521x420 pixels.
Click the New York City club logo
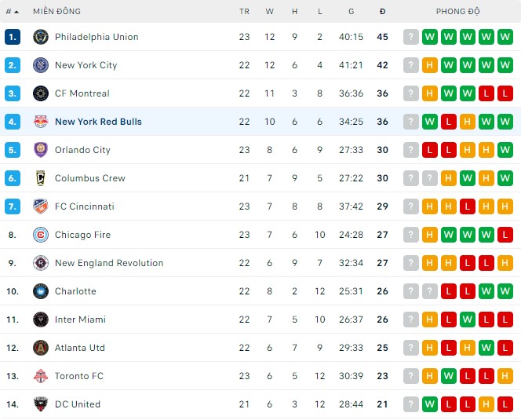[41, 65]
